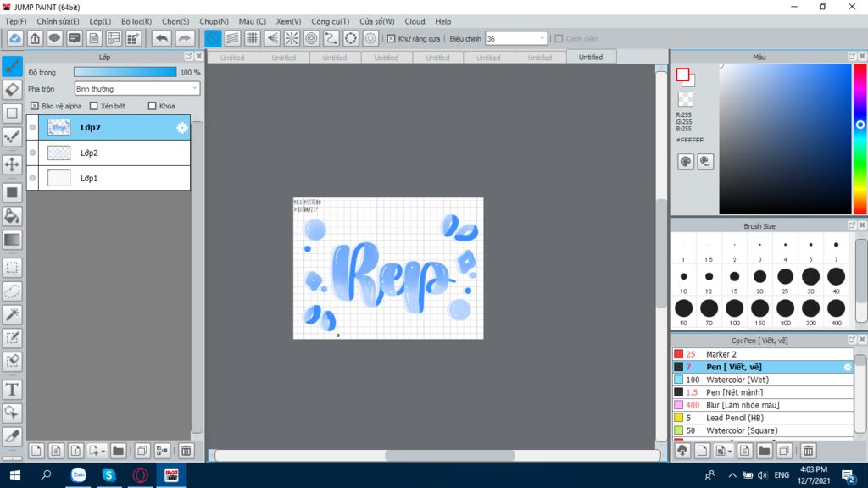
Task: Click the Redo arrow in toolbar
Action: click(x=184, y=38)
